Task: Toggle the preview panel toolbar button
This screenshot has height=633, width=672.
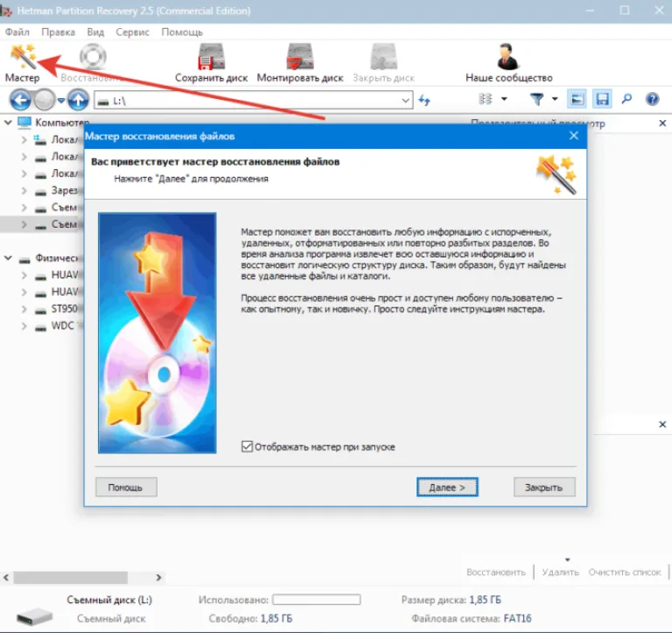Action: coord(577,100)
